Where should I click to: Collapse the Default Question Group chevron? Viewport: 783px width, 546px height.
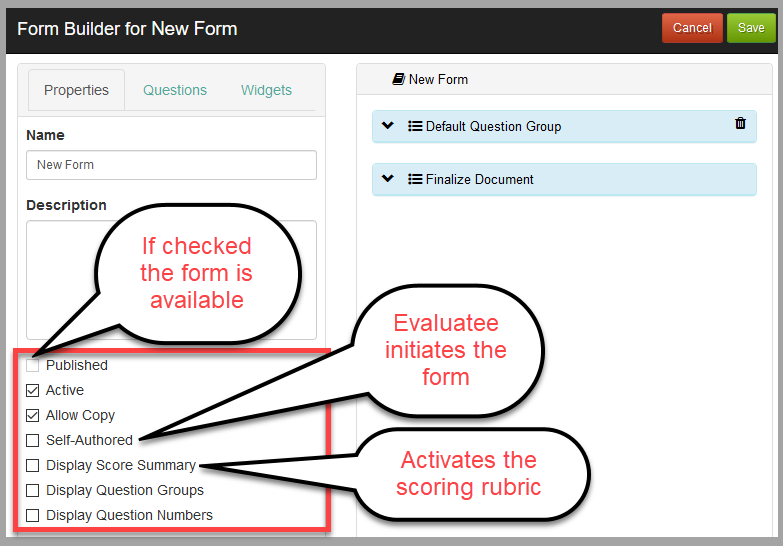[388, 125]
